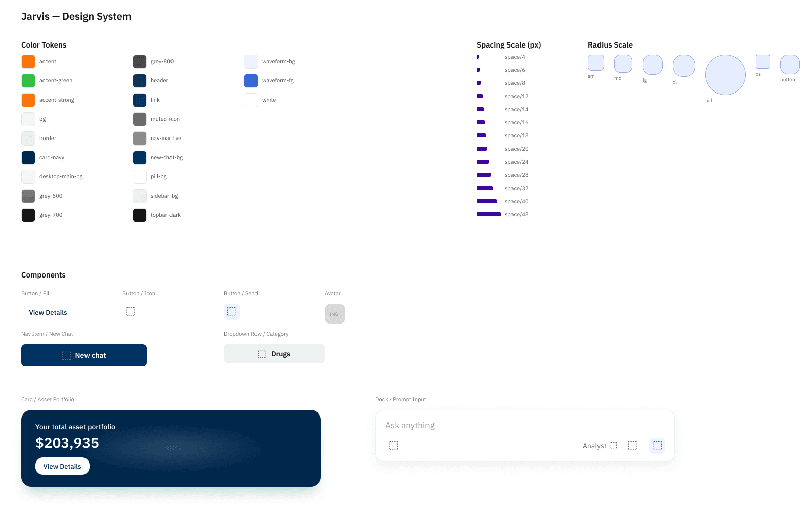Select the Drugs category dropdown row
The height and width of the screenshot is (507, 812).
tap(274, 354)
